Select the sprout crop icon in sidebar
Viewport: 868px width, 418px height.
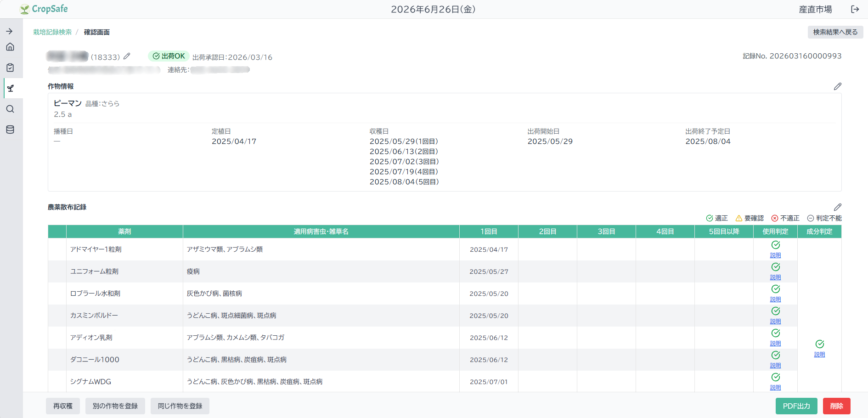10,88
